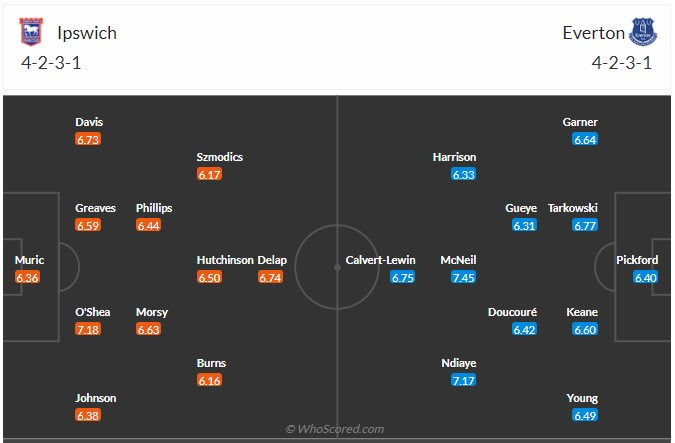Screen dimensions: 675x443
Task: Open Everton team name link
Action: (593, 33)
